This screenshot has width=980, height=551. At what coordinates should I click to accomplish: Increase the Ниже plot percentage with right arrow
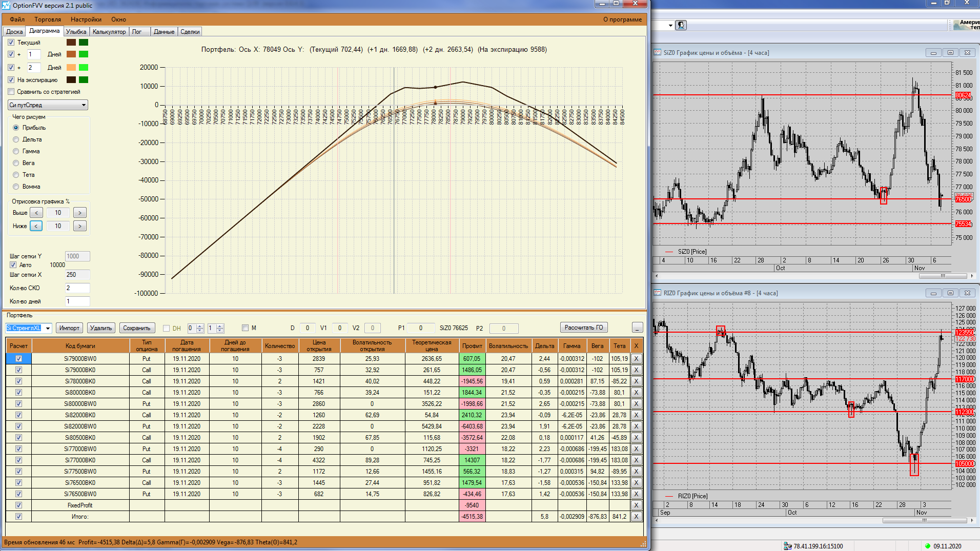(x=79, y=226)
